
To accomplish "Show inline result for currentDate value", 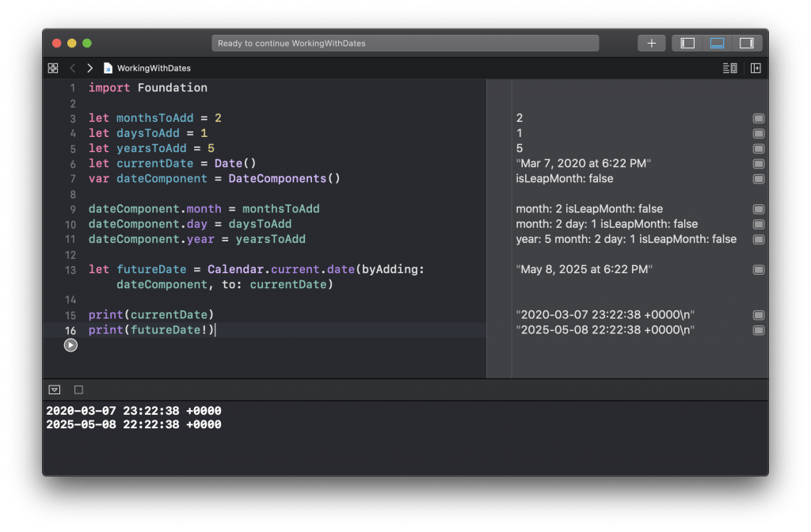I will tap(758, 163).
